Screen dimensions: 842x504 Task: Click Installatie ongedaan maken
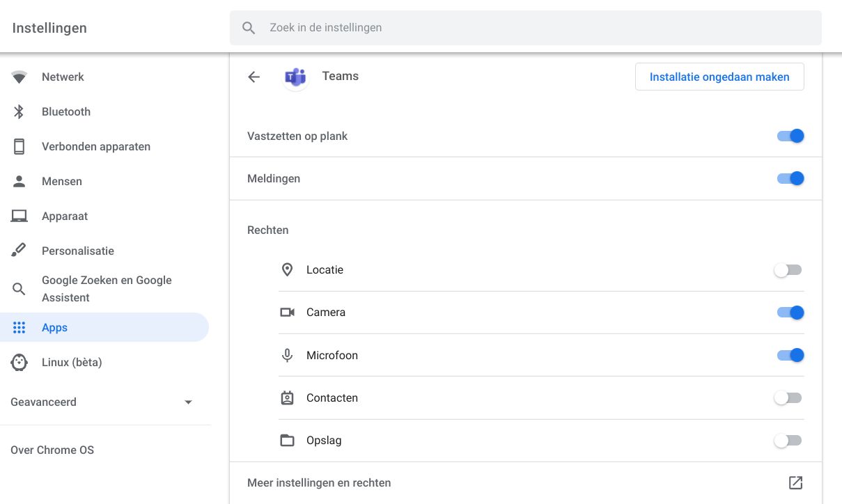(x=719, y=77)
